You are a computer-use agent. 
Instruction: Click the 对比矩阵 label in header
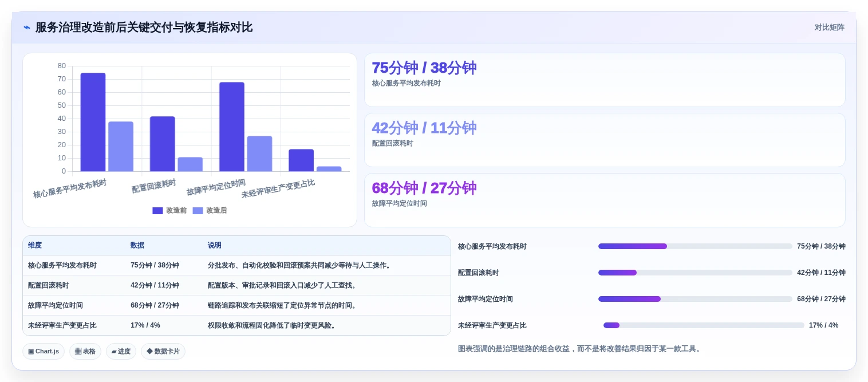[829, 27]
